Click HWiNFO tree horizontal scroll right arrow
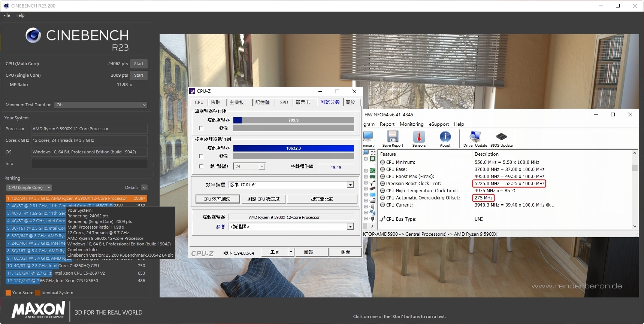This screenshot has width=644, height=324. pos(372,226)
